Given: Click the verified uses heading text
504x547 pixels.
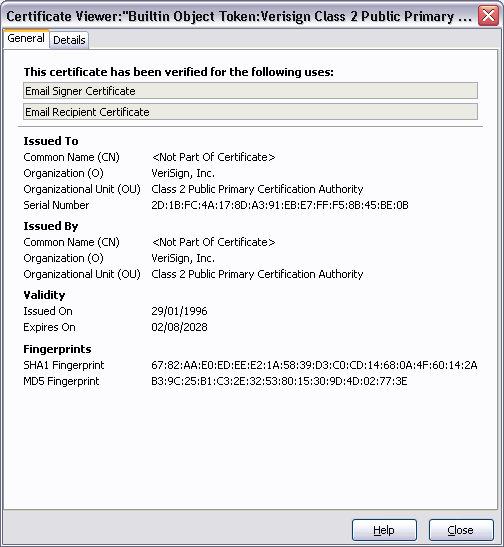Looking at the screenshot, I should pos(179,72).
